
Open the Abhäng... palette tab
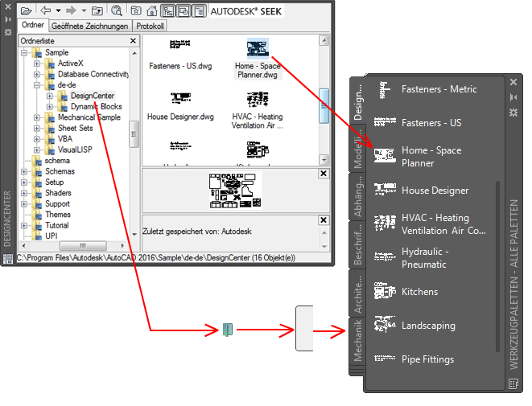pos(358,196)
